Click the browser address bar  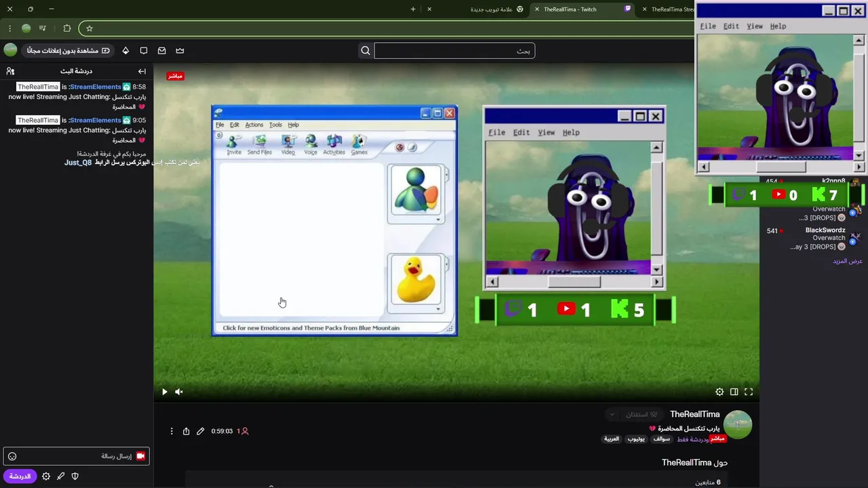click(387, 28)
